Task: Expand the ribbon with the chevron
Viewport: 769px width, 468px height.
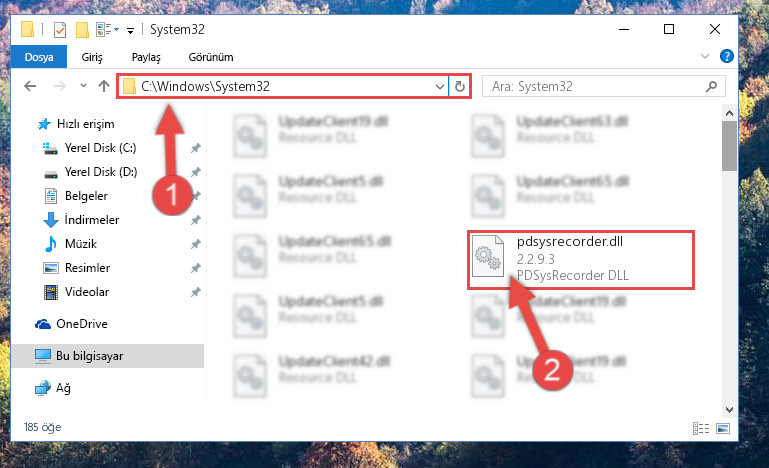Action: [705, 56]
